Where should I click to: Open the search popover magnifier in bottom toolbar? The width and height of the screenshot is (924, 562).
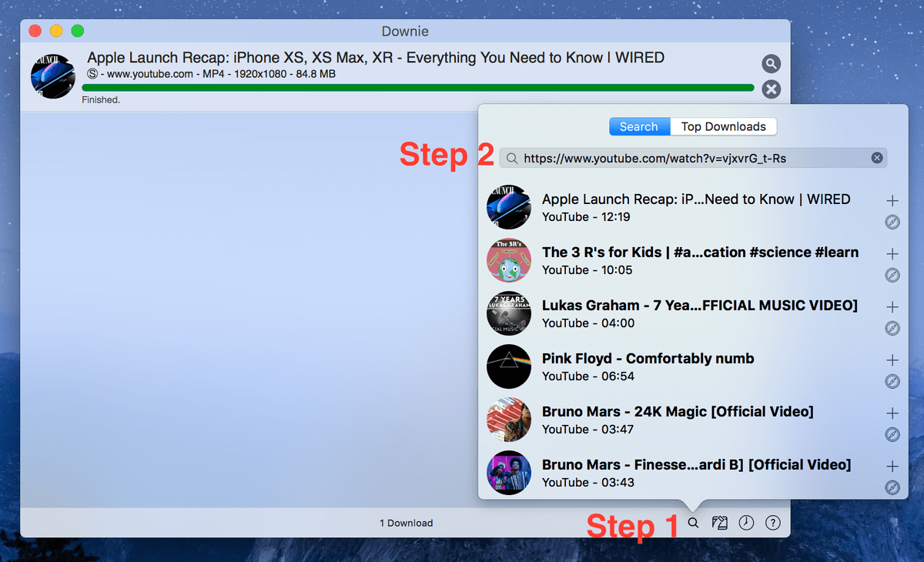(693, 523)
